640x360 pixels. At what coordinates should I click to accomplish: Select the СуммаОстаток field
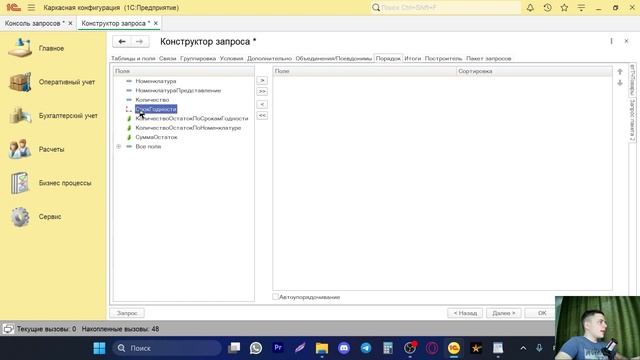coord(156,137)
